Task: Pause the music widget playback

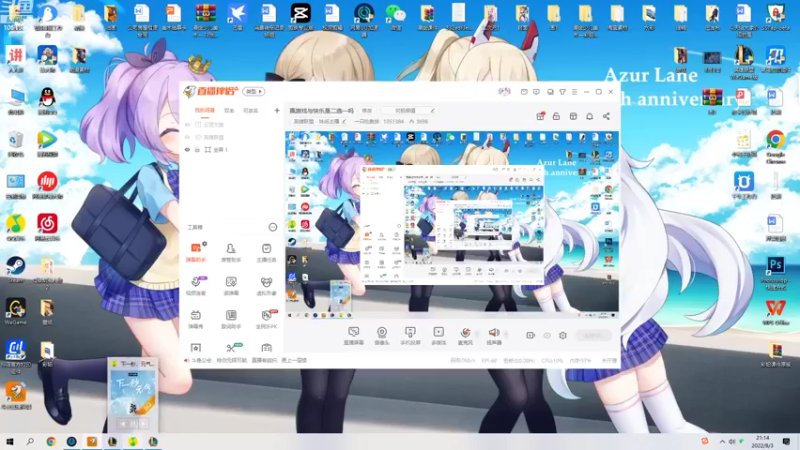Action: point(133,423)
